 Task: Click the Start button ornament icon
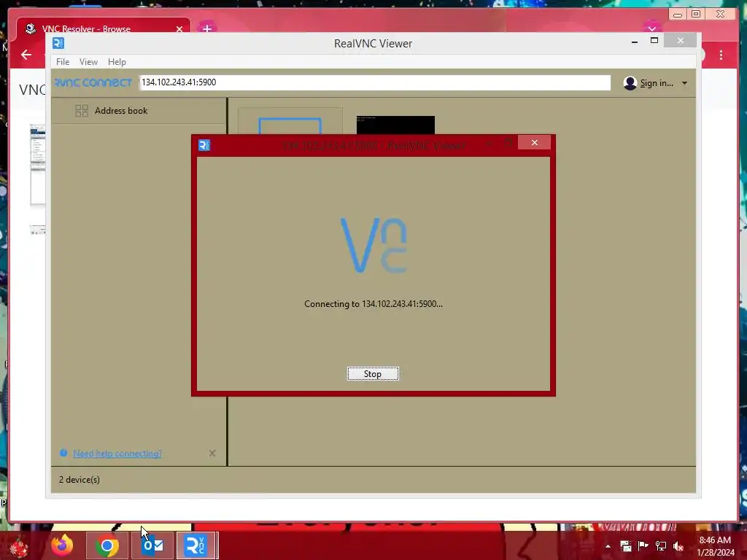(x=18, y=547)
